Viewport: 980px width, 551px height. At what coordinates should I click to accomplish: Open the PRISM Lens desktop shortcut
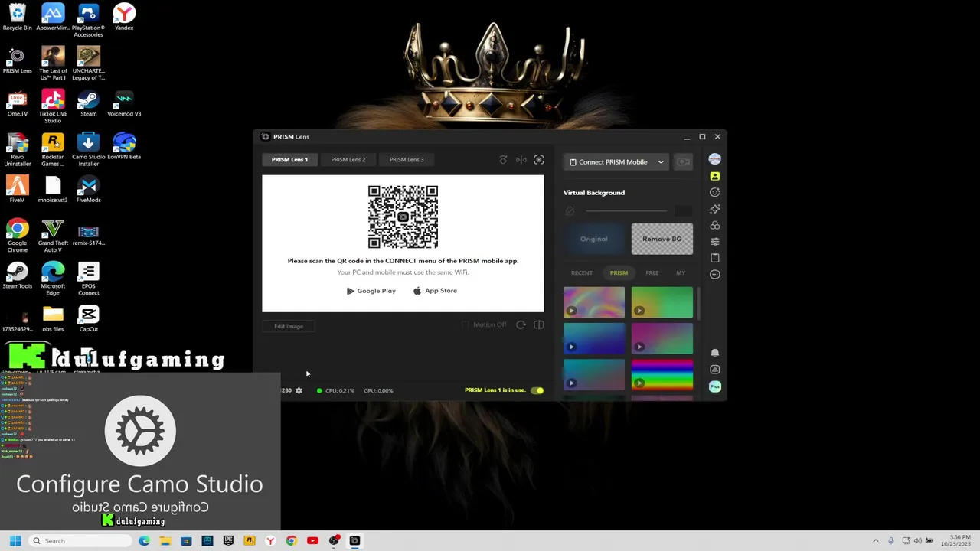point(17,60)
